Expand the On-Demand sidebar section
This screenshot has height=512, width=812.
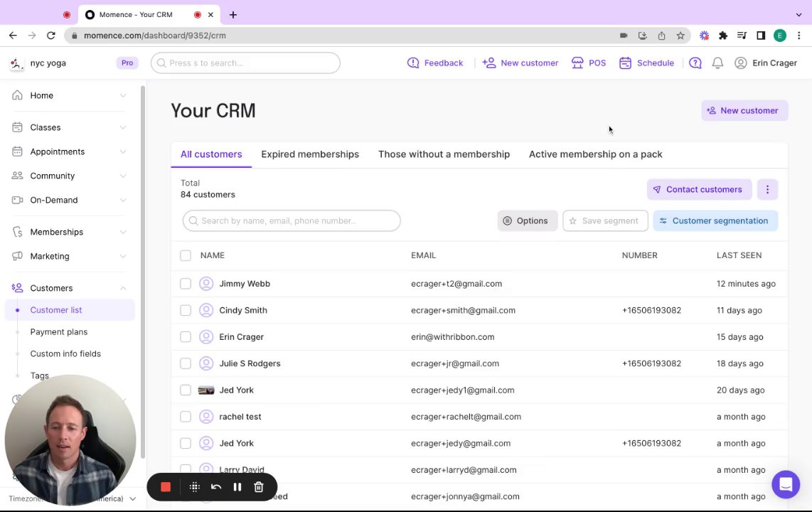(x=123, y=200)
